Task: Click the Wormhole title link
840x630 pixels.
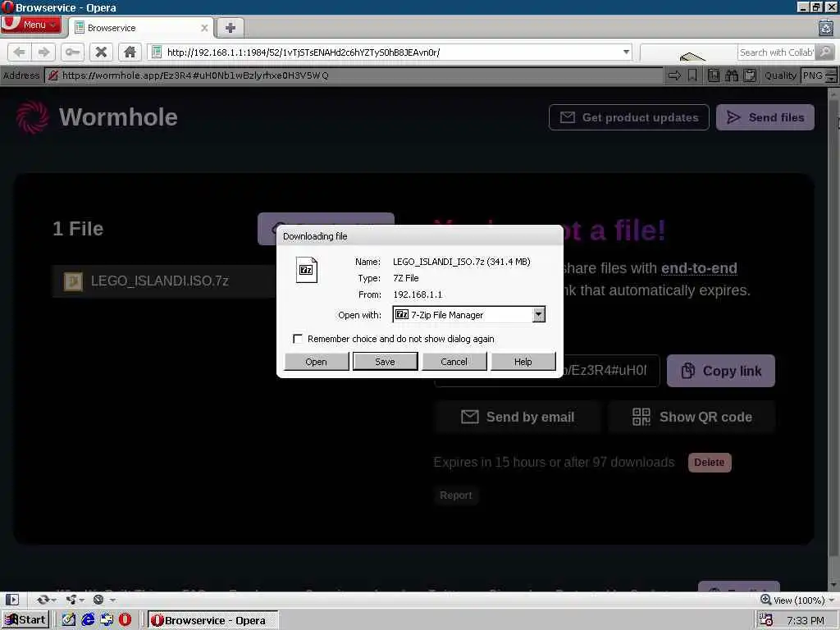Action: (118, 117)
